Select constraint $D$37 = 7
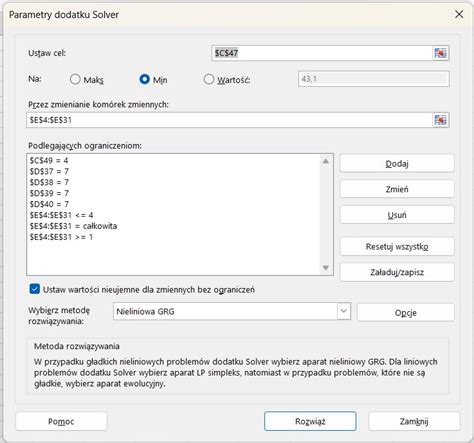The image size is (474, 443). click(x=49, y=171)
